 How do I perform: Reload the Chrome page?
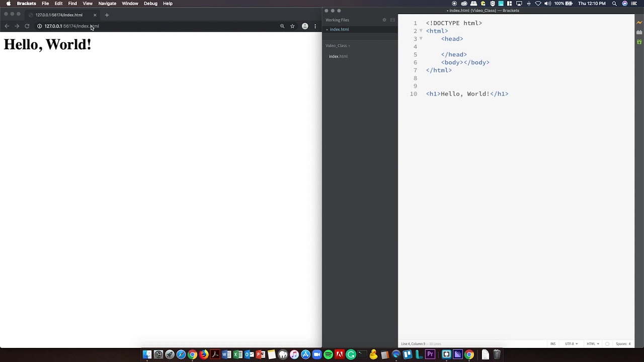(x=27, y=26)
